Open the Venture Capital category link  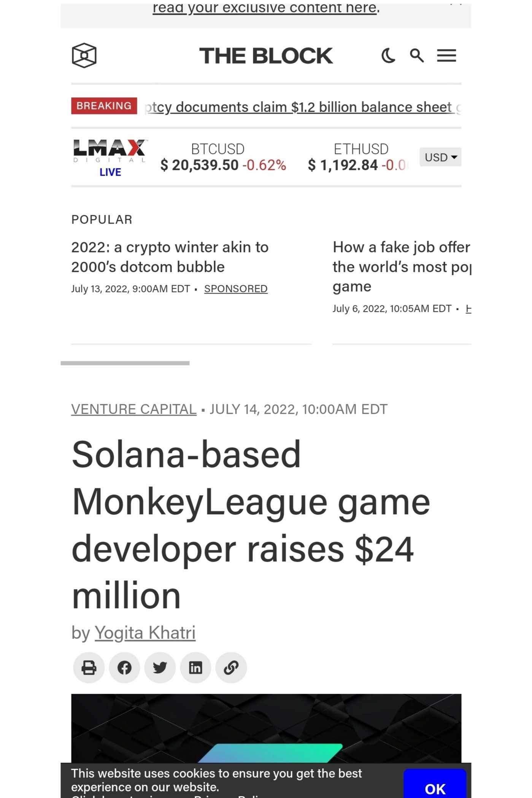click(134, 409)
